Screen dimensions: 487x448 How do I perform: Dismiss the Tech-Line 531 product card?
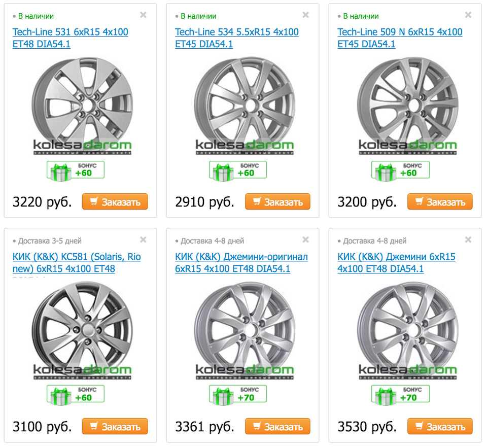click(x=144, y=15)
